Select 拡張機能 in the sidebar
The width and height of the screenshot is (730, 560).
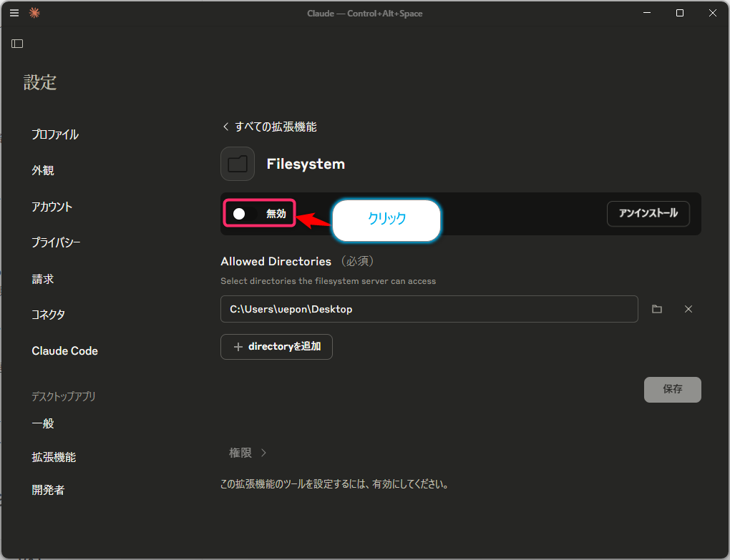[x=54, y=457]
